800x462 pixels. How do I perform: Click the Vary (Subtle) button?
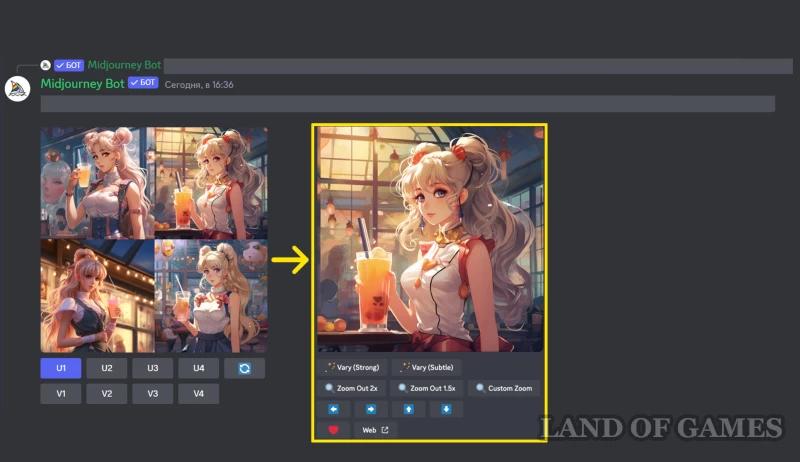tap(427, 367)
